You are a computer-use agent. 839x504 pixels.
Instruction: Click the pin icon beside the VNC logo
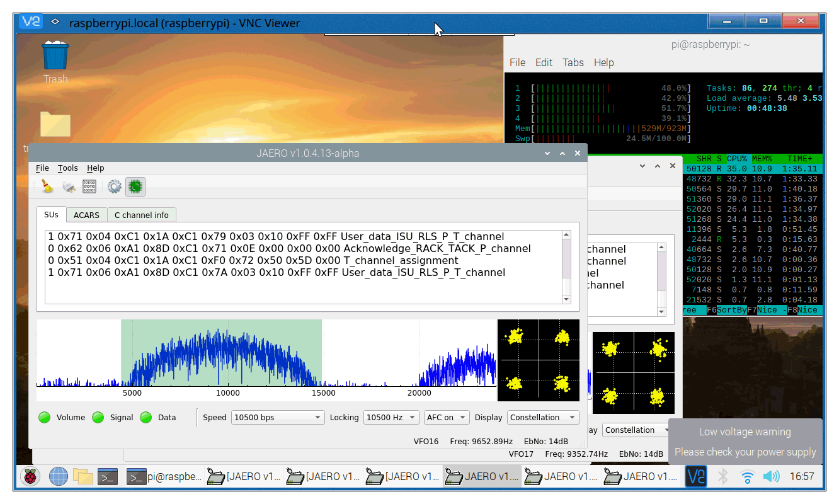(x=55, y=21)
